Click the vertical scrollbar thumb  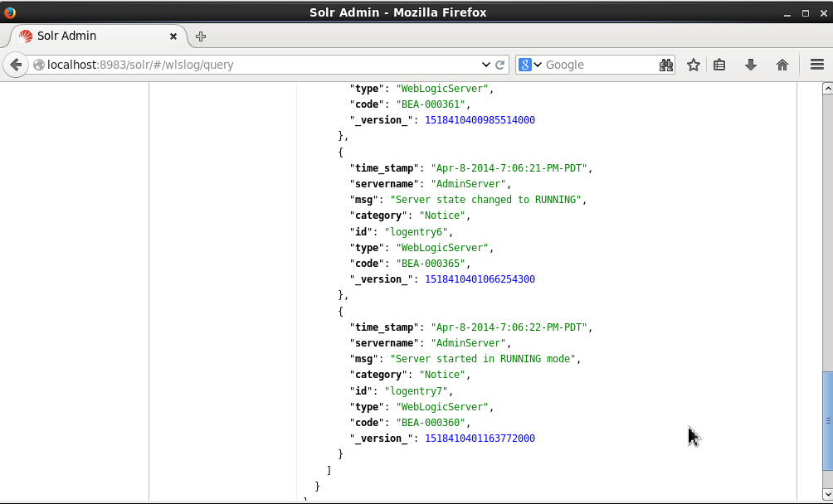click(828, 421)
